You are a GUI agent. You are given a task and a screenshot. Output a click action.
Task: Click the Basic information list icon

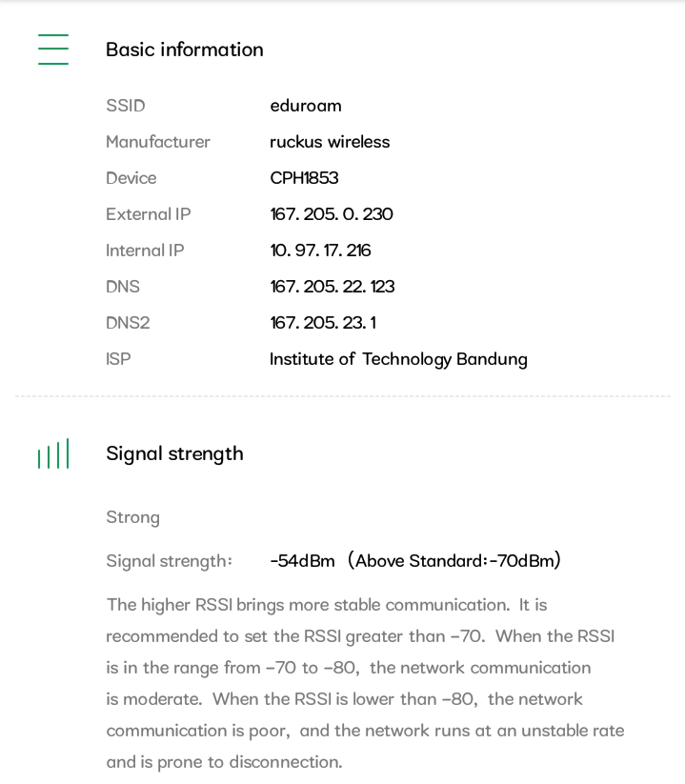(53, 50)
